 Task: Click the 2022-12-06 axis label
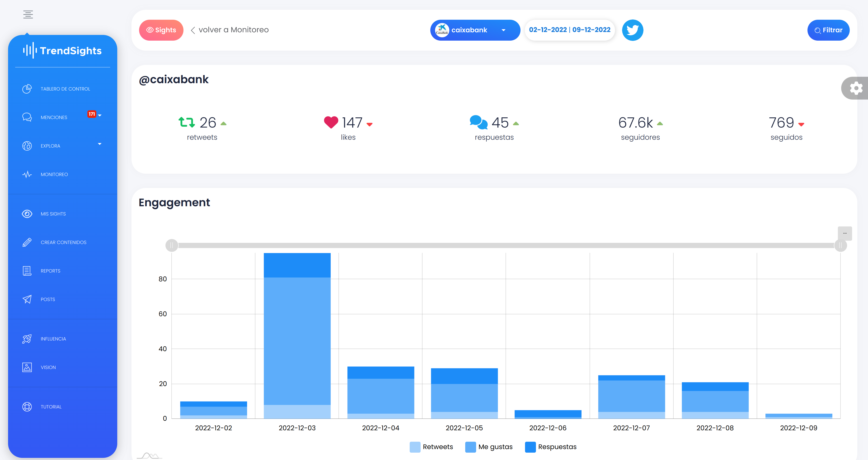[x=548, y=428]
